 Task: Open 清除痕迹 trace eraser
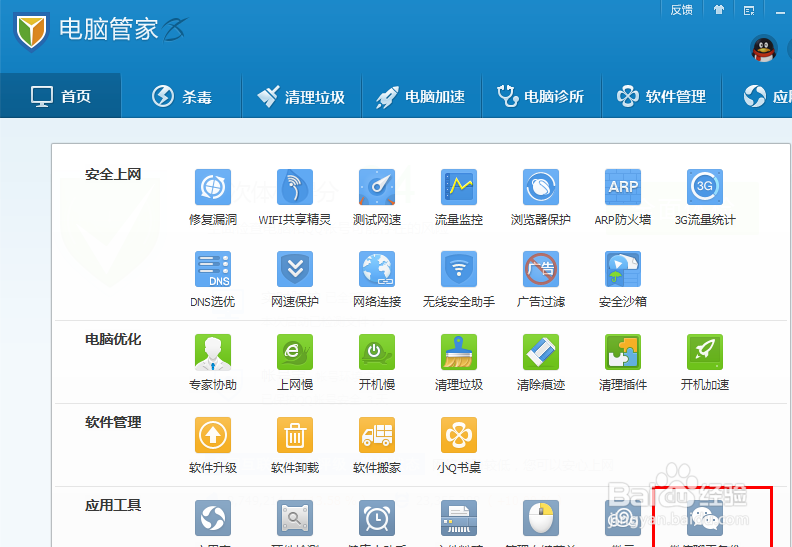pyautogui.click(x=540, y=362)
